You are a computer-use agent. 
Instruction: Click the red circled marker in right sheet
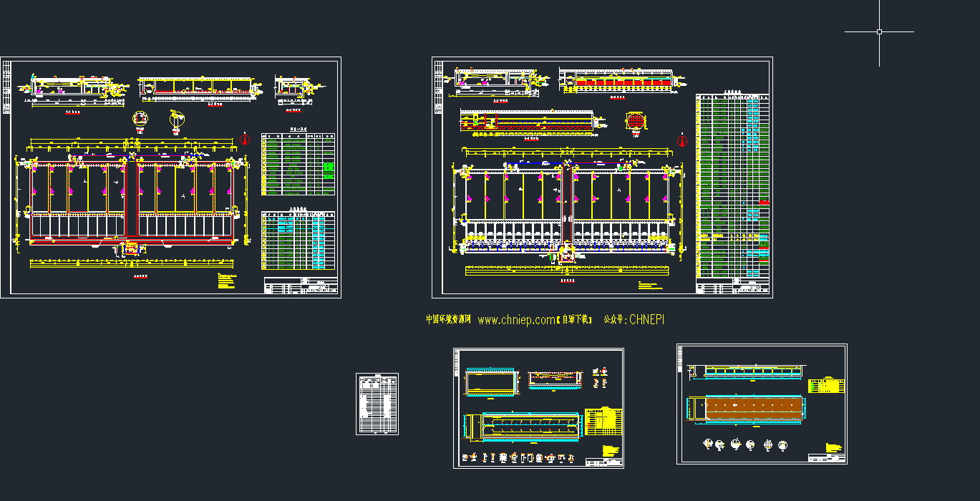pos(681,140)
